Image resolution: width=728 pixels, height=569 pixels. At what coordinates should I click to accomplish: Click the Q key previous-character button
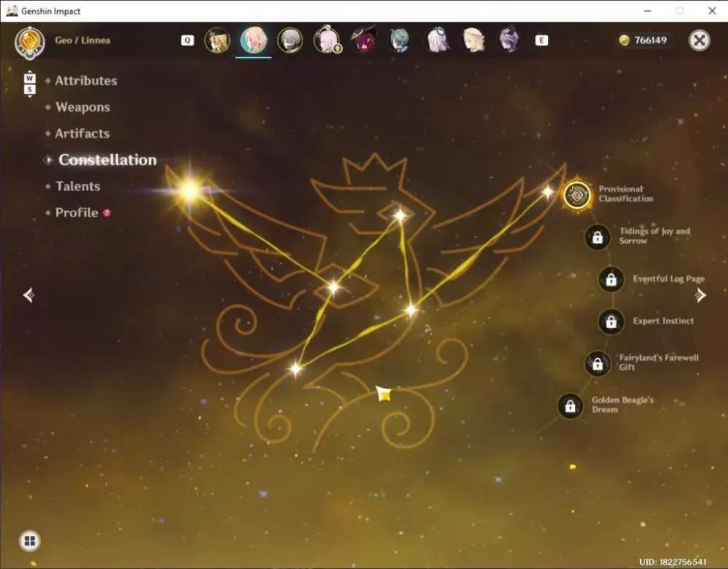(187, 40)
